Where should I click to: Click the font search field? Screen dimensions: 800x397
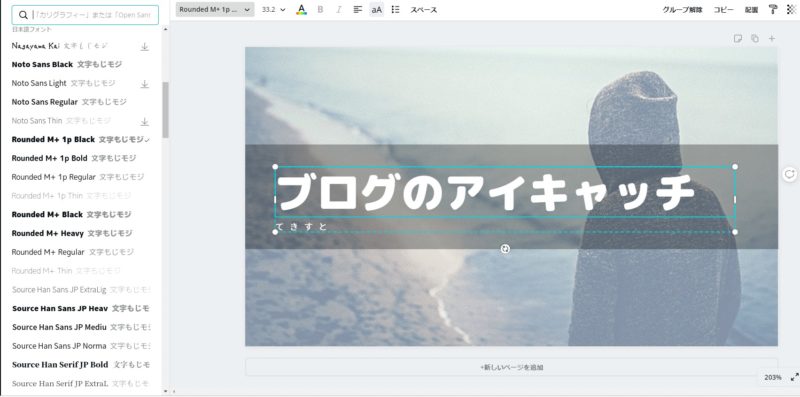pos(85,15)
